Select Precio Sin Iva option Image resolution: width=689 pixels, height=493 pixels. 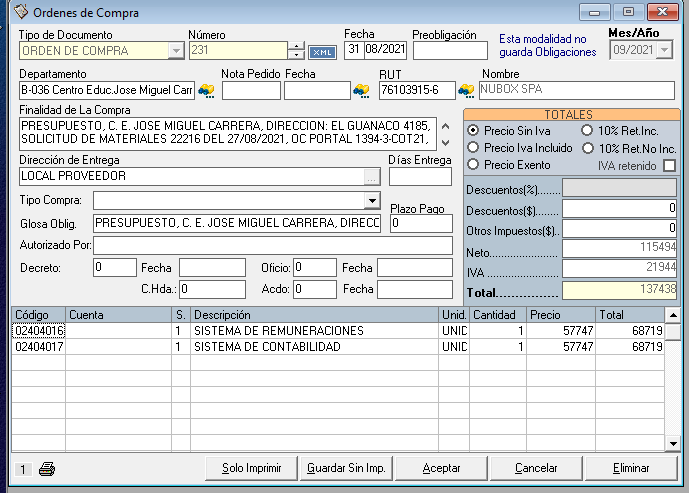[473, 130]
